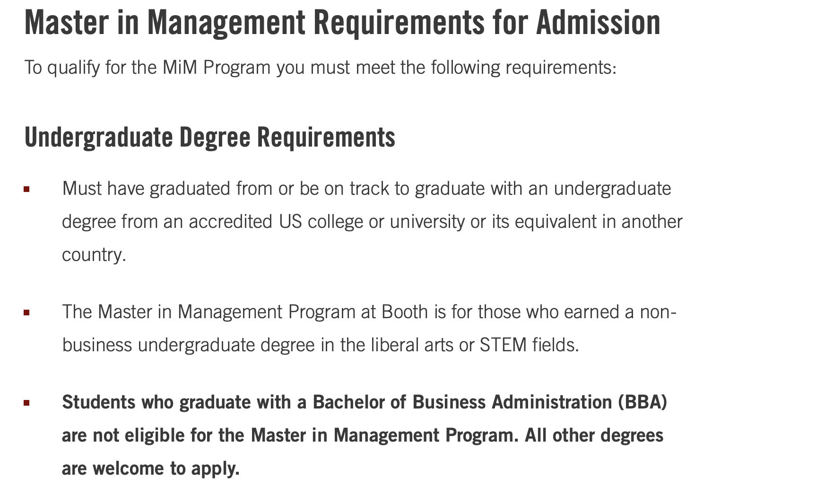The height and width of the screenshot is (504, 817).
Task: Click the red bullet beside the bold BBA paragraph
Action: [26, 403]
